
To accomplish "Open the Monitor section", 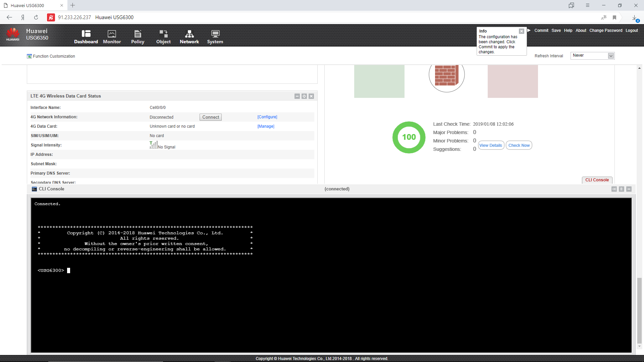I will (112, 37).
